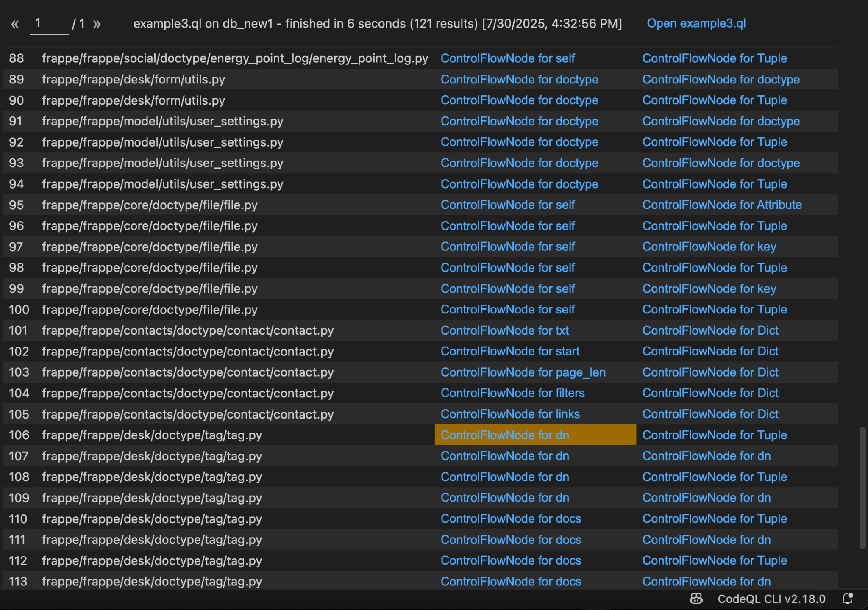Open ControlFlowNode for links in row 105
This screenshot has height=610, width=868.
(x=510, y=414)
